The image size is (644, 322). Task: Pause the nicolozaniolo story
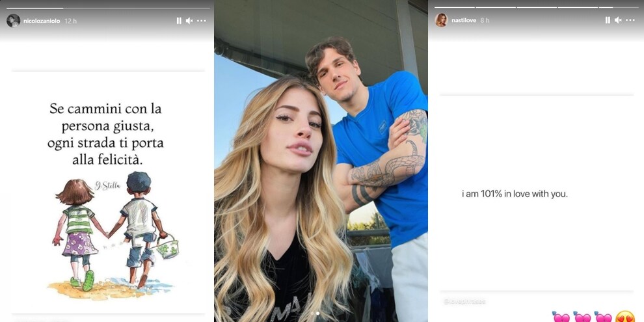point(179,21)
